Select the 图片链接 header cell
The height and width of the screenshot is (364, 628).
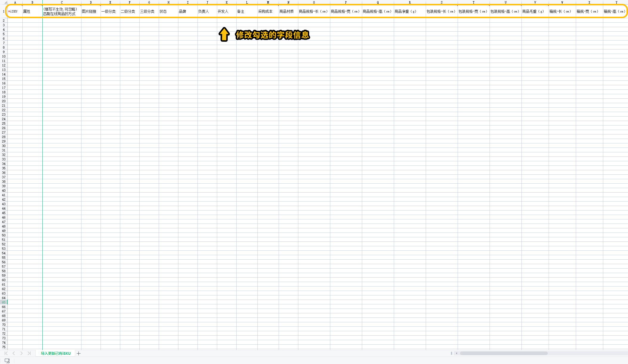point(91,11)
